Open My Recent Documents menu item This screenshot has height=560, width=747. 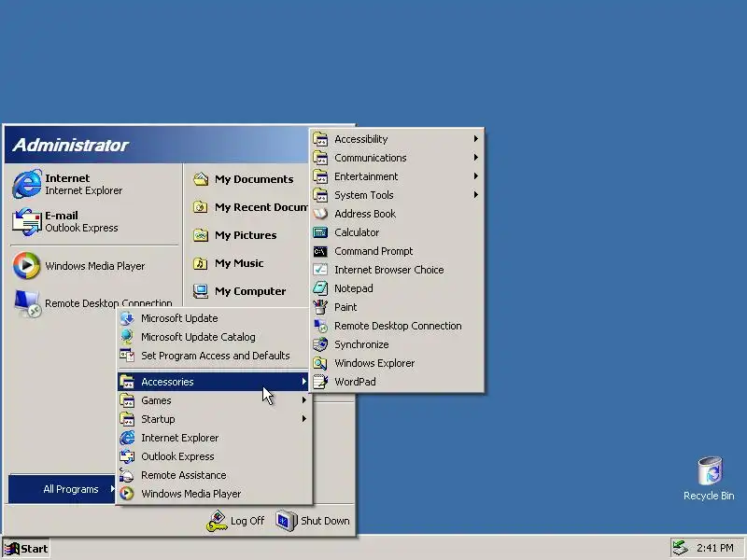(x=250, y=207)
